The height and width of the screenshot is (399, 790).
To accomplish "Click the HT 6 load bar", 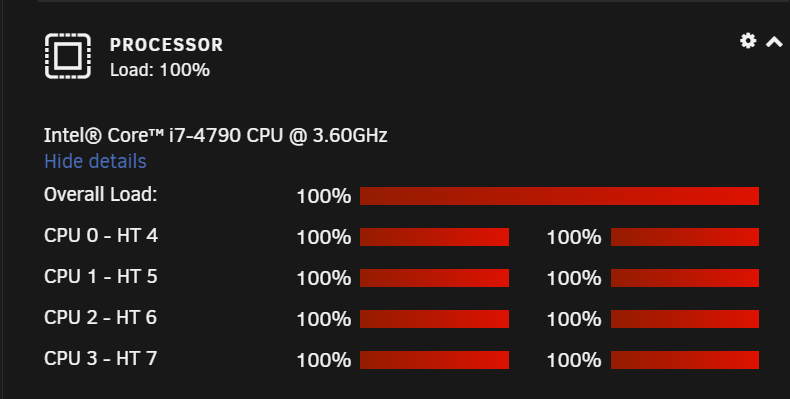I will pyautogui.click(x=685, y=319).
